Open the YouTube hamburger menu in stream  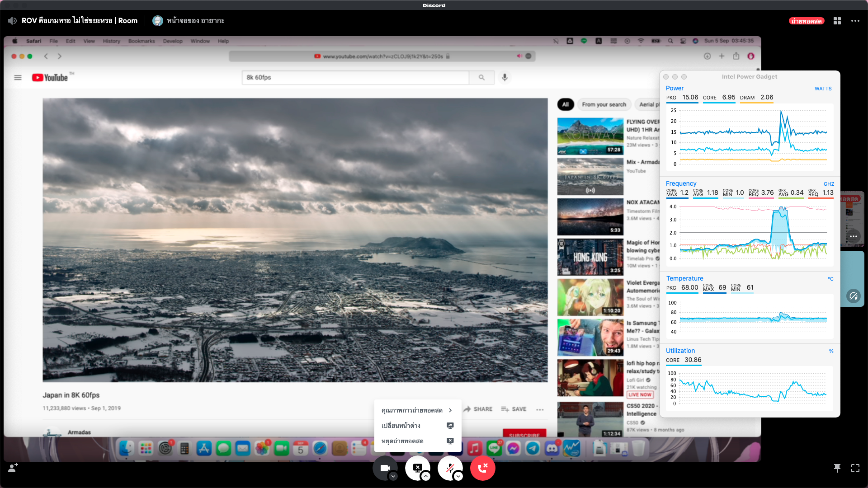click(x=18, y=78)
